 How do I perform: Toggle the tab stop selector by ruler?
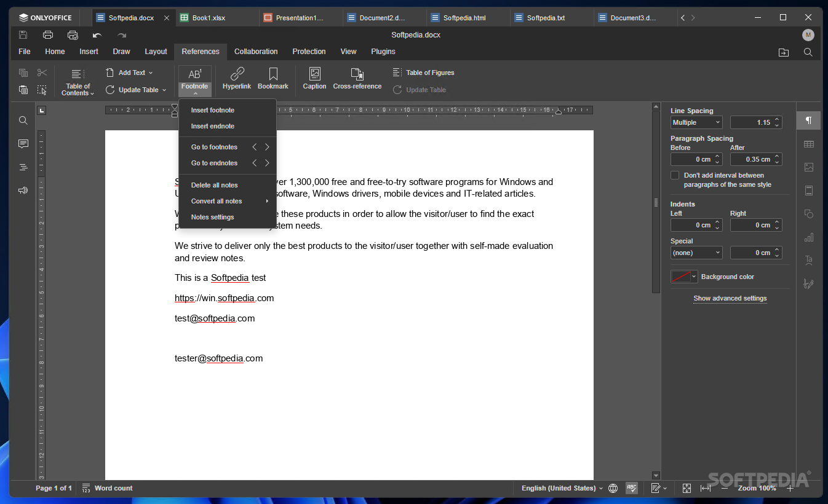pyautogui.click(x=41, y=111)
